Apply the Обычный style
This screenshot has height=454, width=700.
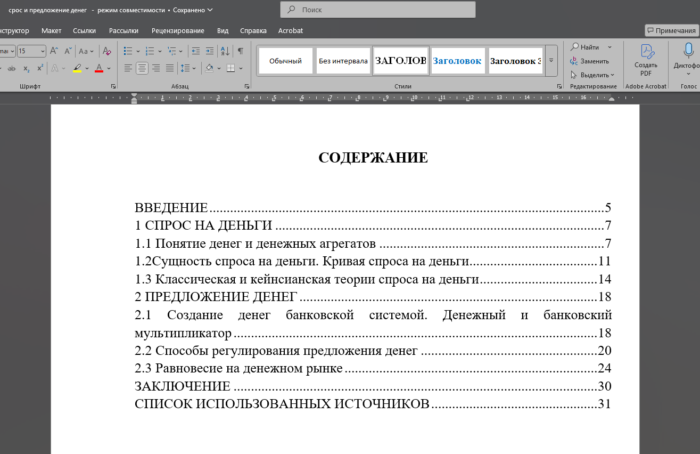[x=285, y=61]
